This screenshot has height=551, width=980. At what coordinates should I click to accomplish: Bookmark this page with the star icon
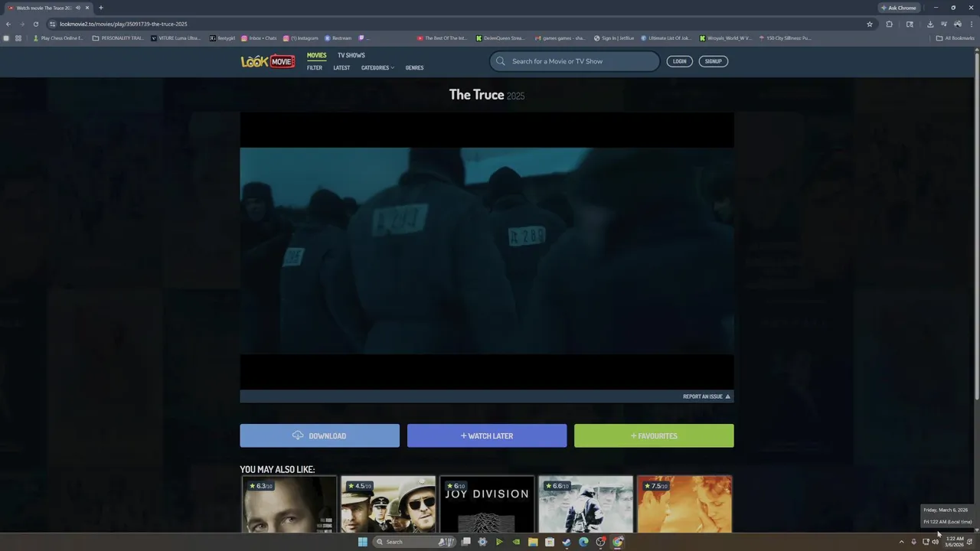[x=870, y=24]
